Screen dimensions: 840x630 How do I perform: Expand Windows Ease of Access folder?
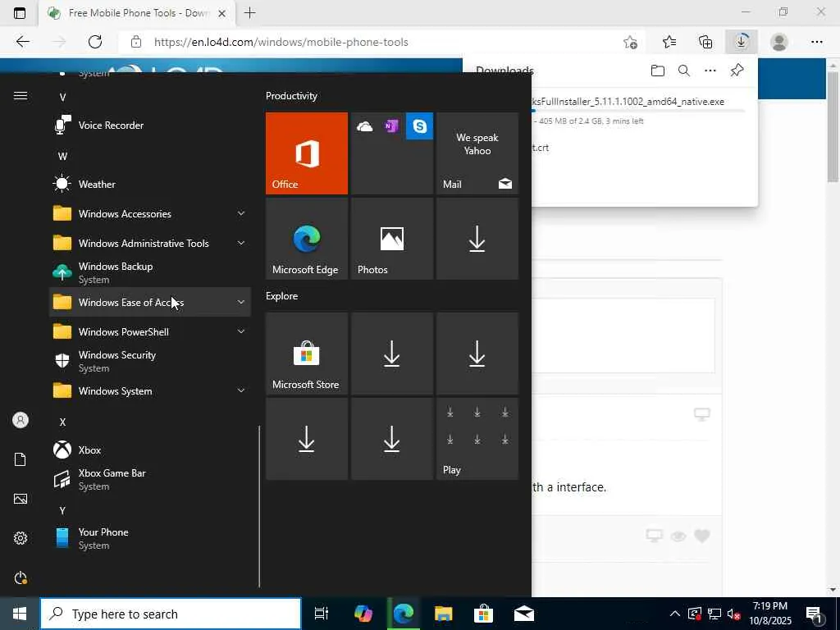[150, 302]
